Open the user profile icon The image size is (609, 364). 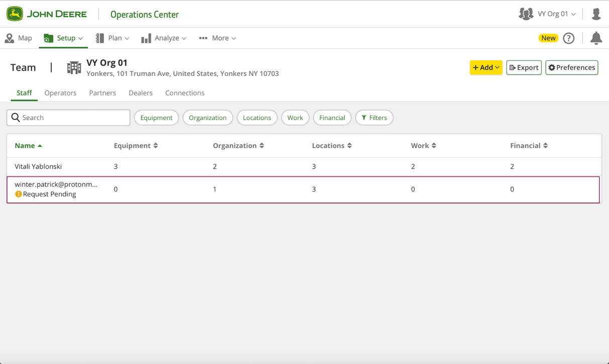pos(596,14)
